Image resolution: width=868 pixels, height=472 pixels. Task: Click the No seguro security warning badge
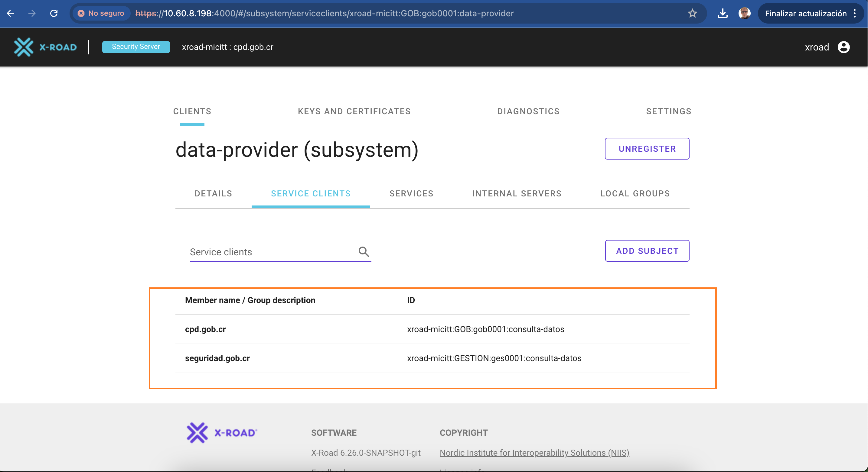(x=101, y=14)
